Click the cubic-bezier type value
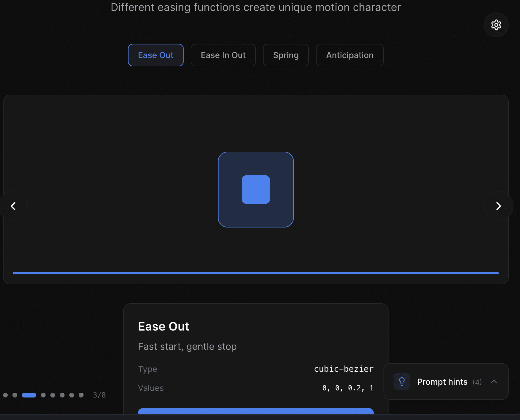Viewport: 520px width, 420px height. pyautogui.click(x=344, y=369)
